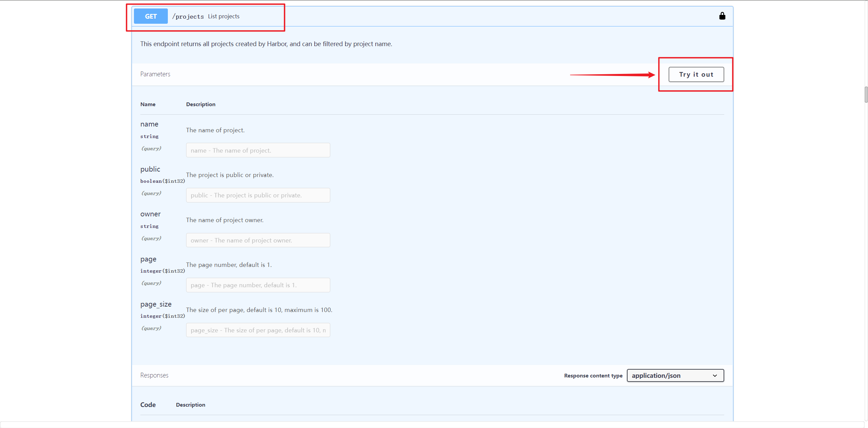Click the page_size parameter name label
This screenshot has height=428, width=868.
[x=156, y=304]
